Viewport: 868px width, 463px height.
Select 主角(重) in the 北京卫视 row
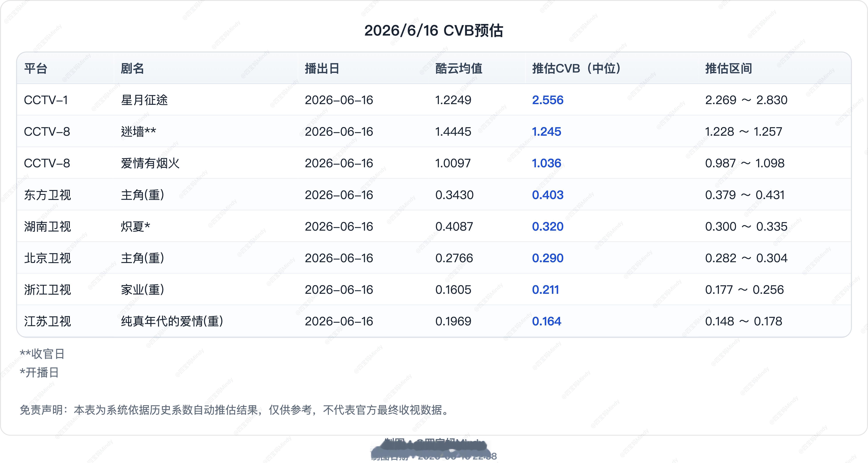pos(143,258)
